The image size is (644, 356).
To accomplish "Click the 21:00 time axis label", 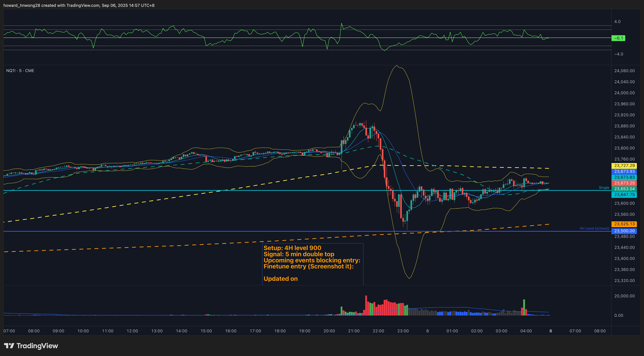I will (x=354, y=331).
